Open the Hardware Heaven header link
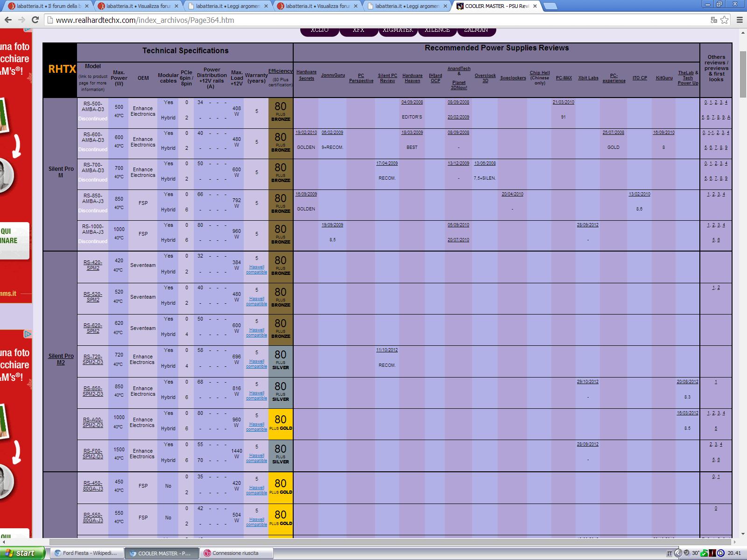 [x=412, y=78]
